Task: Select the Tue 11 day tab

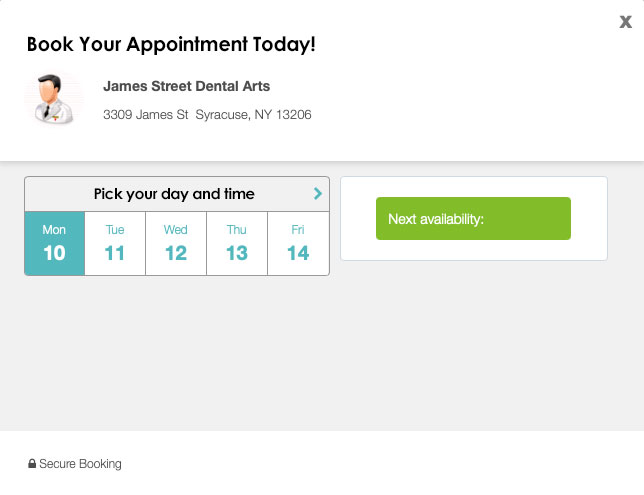Action: (115, 243)
